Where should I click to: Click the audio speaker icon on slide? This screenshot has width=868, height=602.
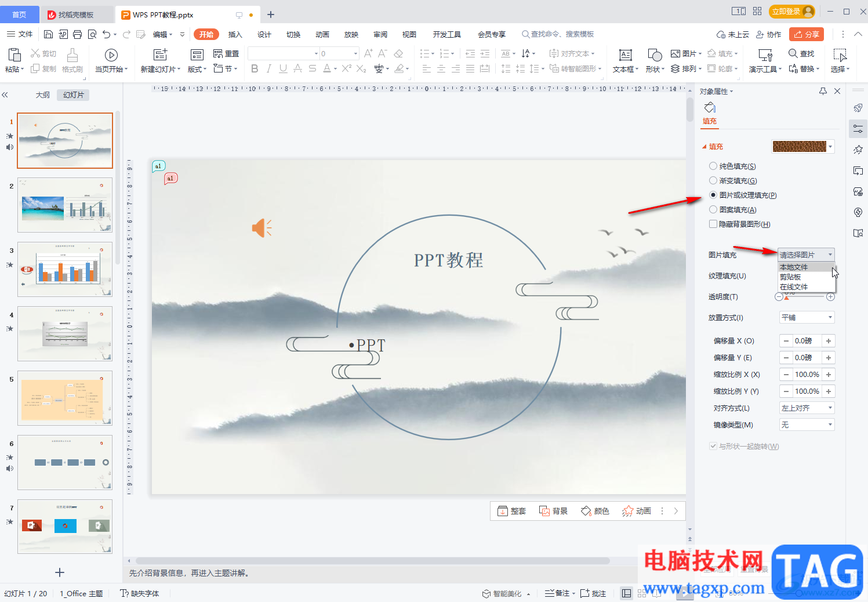pos(262,228)
